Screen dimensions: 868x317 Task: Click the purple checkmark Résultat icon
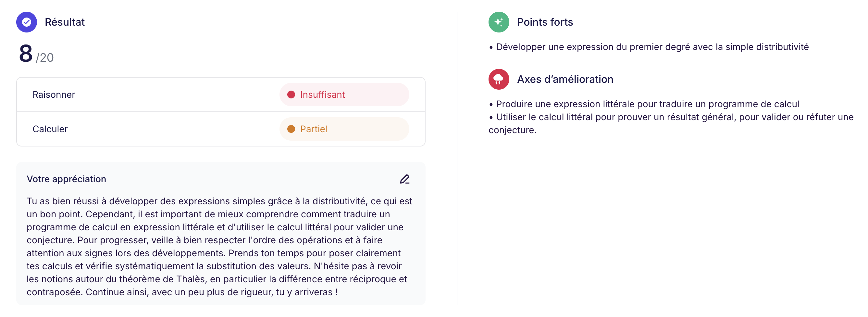pos(27,22)
